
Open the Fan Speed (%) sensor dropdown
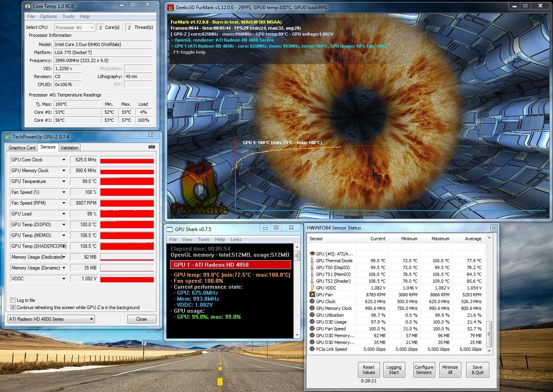point(63,192)
